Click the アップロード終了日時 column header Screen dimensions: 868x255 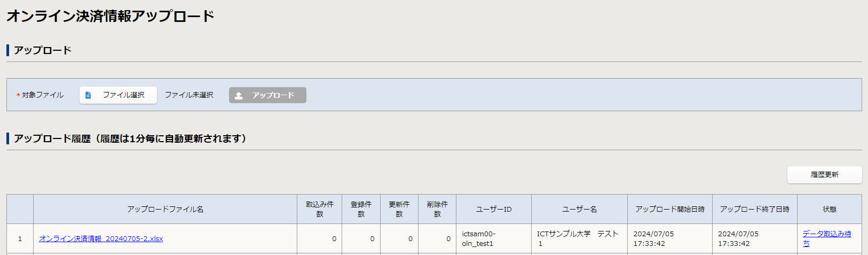point(754,210)
